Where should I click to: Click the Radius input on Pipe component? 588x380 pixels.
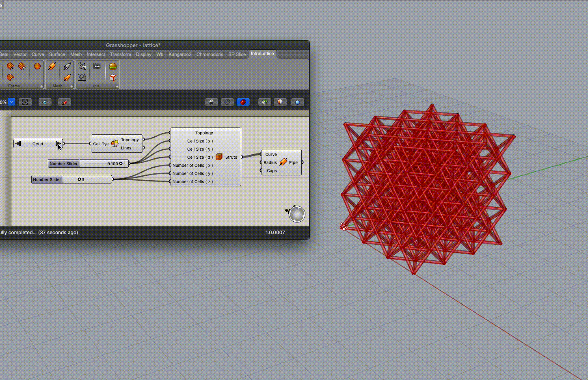coord(270,162)
